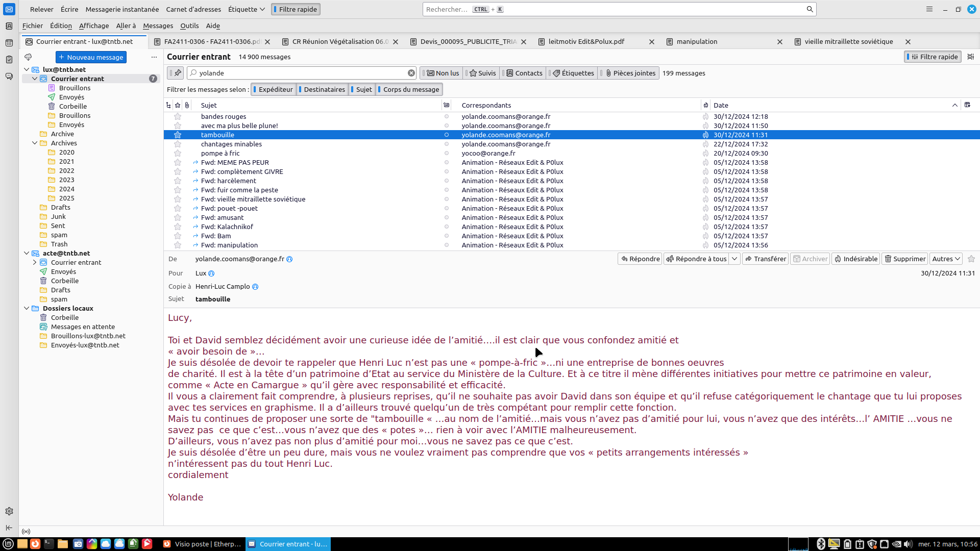
Task: Clear the 'yolande' search with the X icon
Action: point(411,73)
